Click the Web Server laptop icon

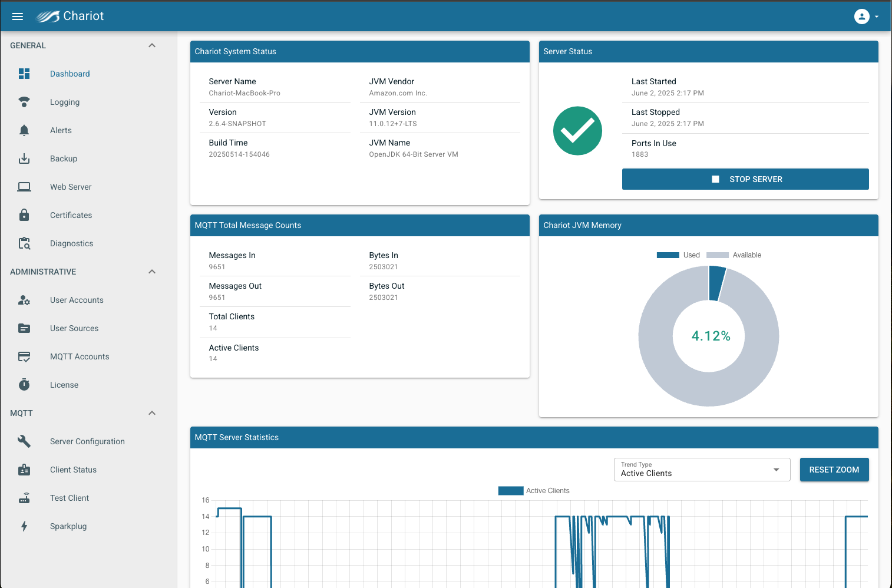click(x=24, y=187)
